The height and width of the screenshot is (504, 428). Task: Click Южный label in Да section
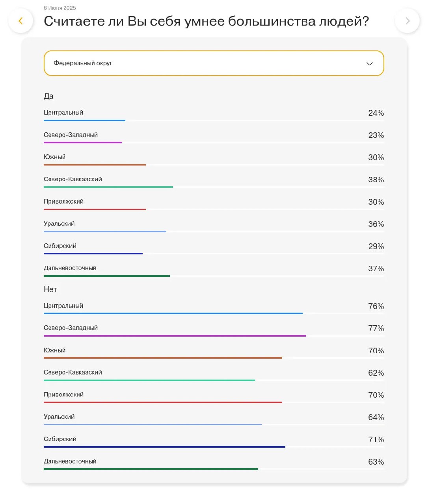click(55, 157)
